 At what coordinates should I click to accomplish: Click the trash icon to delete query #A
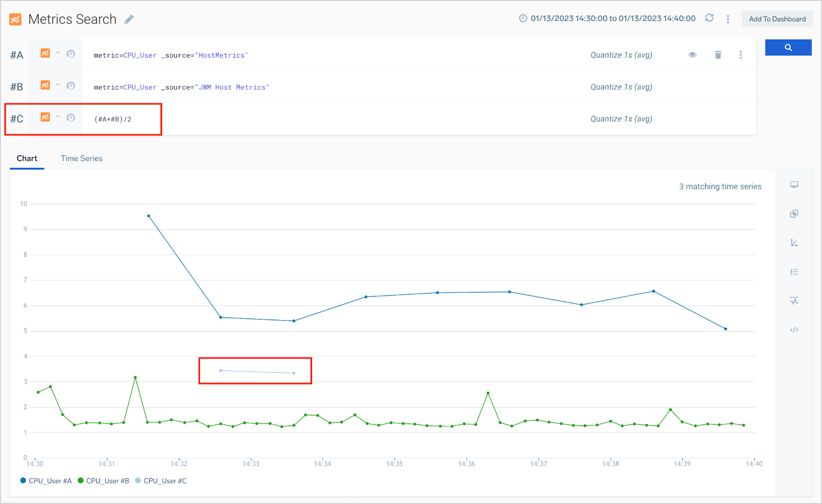(x=718, y=54)
